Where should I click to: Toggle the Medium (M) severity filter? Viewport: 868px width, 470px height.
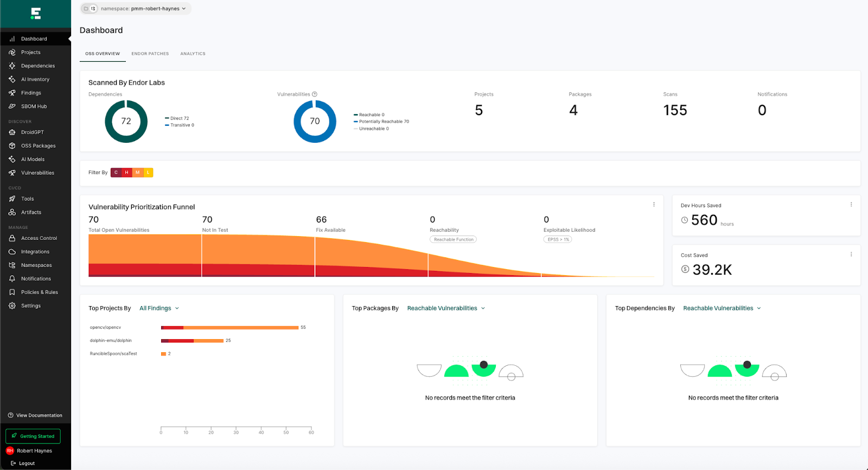tap(137, 173)
